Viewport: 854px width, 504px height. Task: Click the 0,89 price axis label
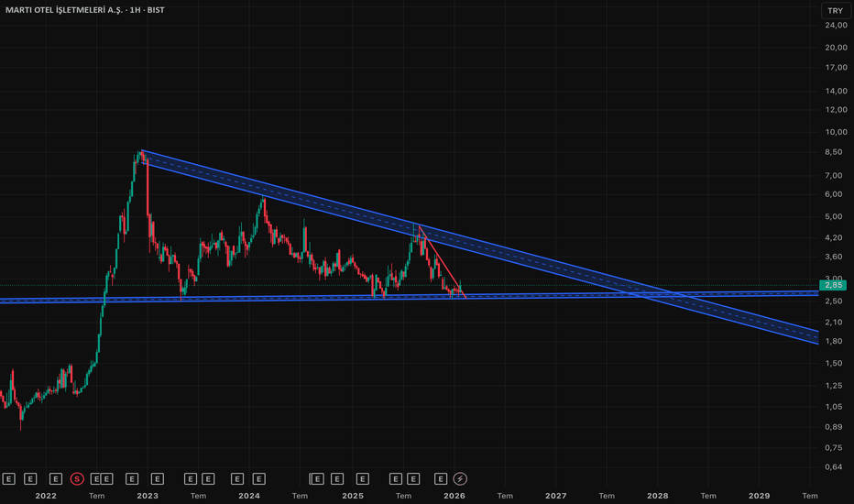[x=834, y=427]
